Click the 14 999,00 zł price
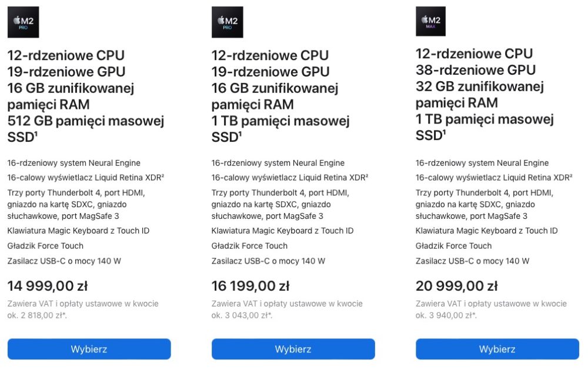This screenshot has height=373, width=588. [x=48, y=286]
